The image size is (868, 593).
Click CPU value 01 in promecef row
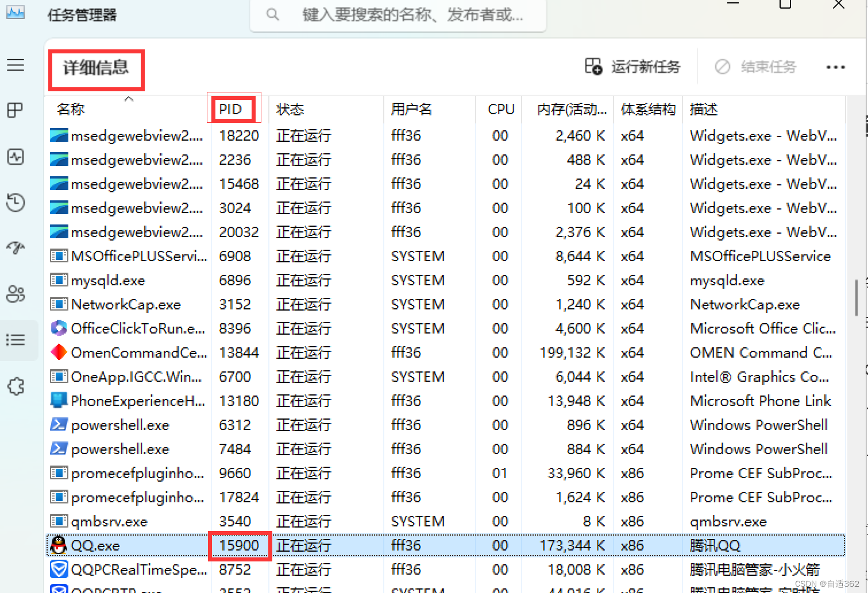coord(500,473)
